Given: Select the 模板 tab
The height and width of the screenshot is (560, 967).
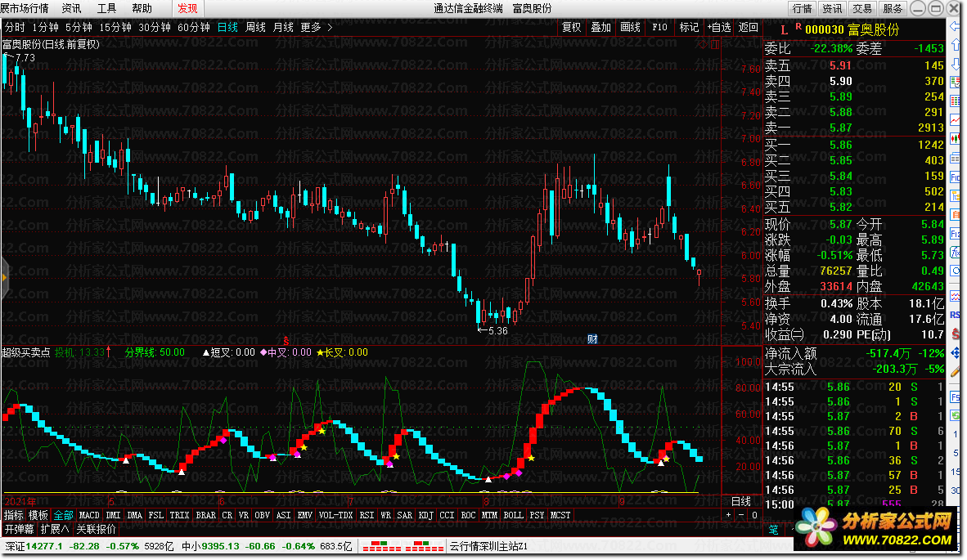Looking at the screenshot, I should [38, 515].
